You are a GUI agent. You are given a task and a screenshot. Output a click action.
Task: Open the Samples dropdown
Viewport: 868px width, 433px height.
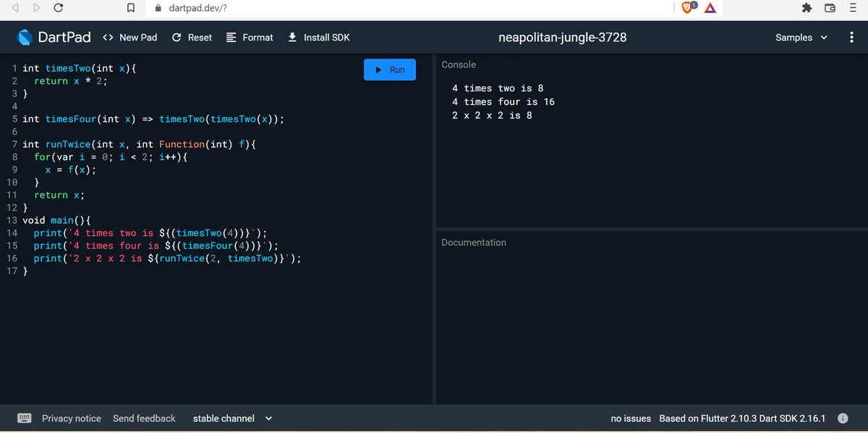801,38
